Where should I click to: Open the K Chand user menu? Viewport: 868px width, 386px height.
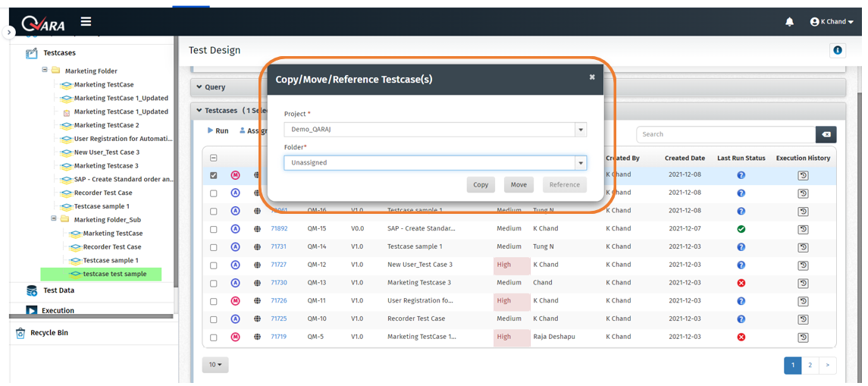pyautogui.click(x=832, y=21)
